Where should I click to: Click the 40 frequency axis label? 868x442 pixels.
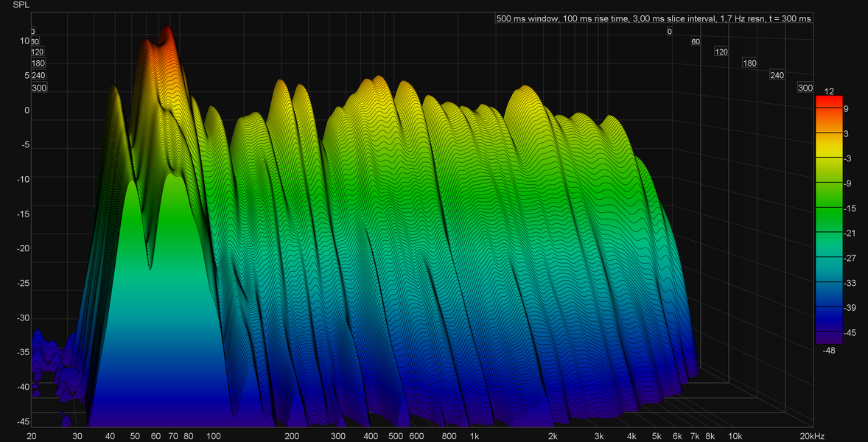coord(110,436)
